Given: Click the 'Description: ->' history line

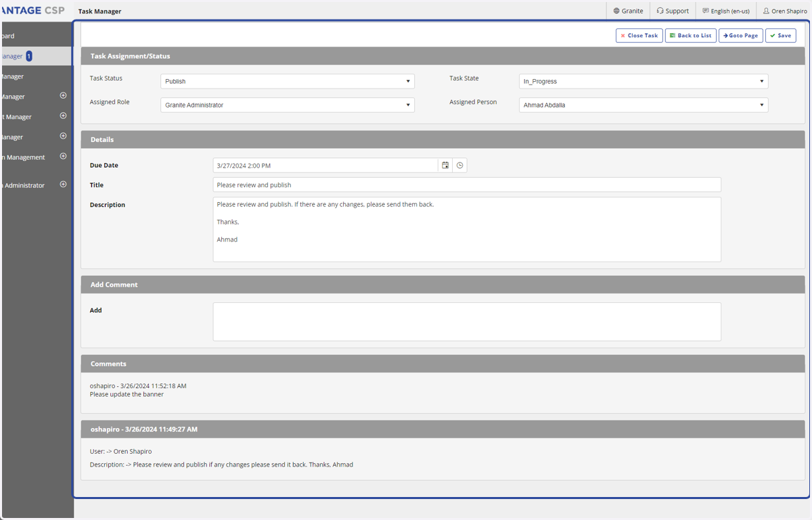Looking at the screenshot, I should [221, 465].
